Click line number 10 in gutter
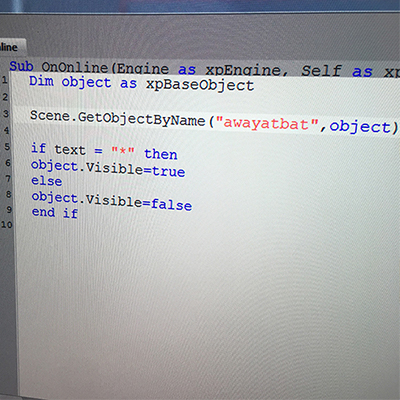 pos(7,225)
